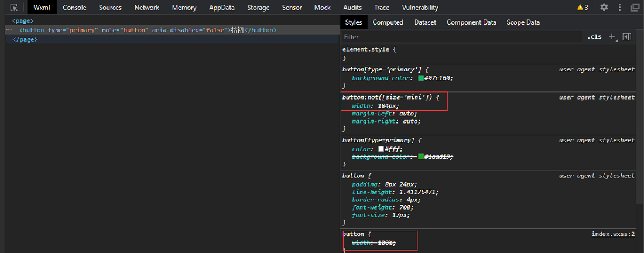Open the Trace tab
Viewport: 644px width, 253px height.
382,8
